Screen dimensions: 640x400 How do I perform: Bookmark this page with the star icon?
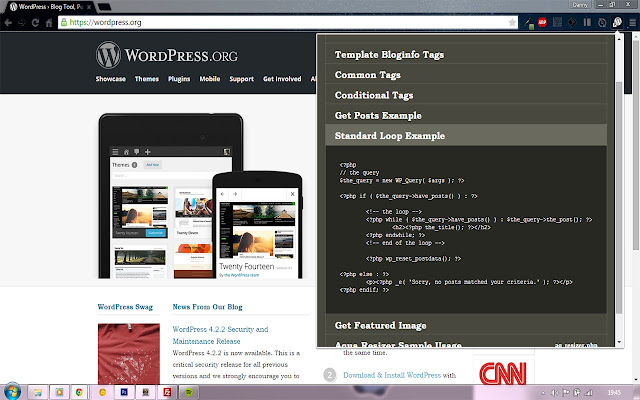[512, 22]
